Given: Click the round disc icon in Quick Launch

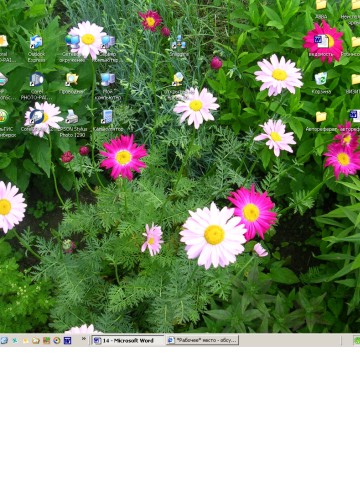Looking at the screenshot, I should (57, 340).
